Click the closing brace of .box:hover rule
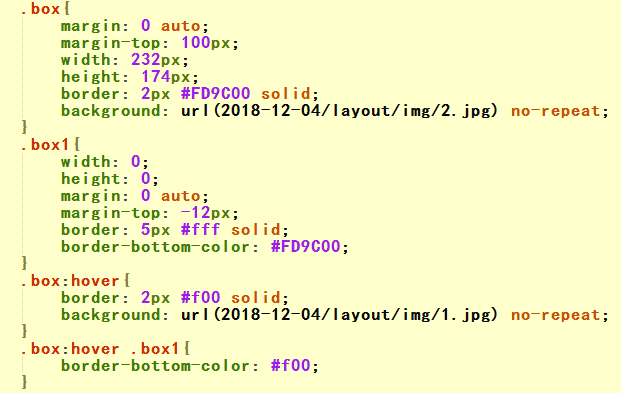This screenshot has height=393, width=621. 25,331
